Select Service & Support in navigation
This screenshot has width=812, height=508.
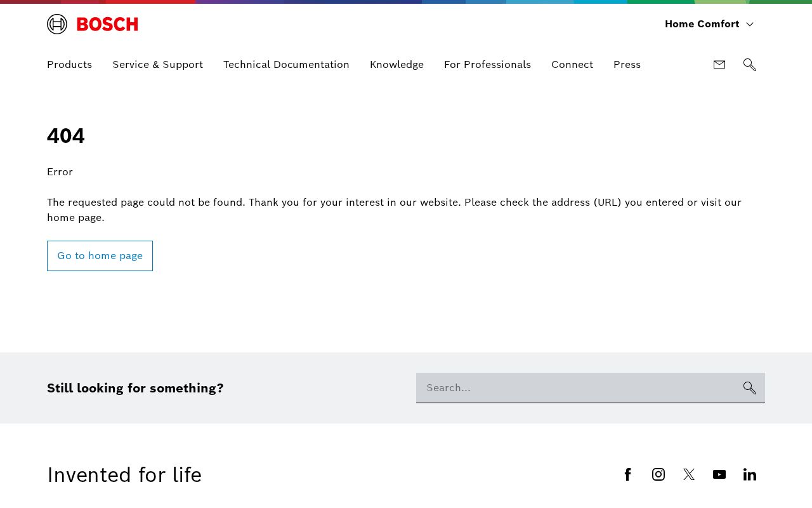coord(157,65)
